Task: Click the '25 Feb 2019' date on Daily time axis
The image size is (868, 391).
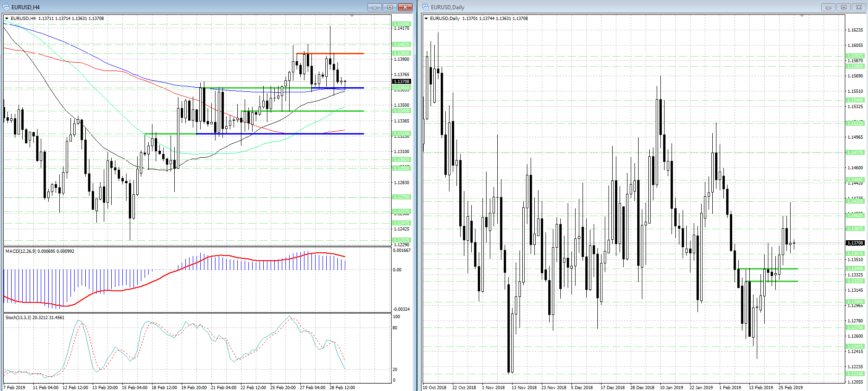Action: pos(791,388)
